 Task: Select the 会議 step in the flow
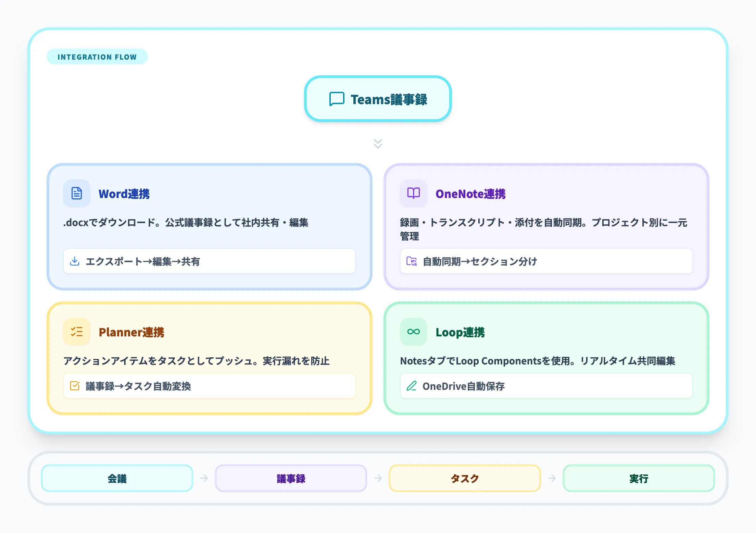(x=117, y=478)
